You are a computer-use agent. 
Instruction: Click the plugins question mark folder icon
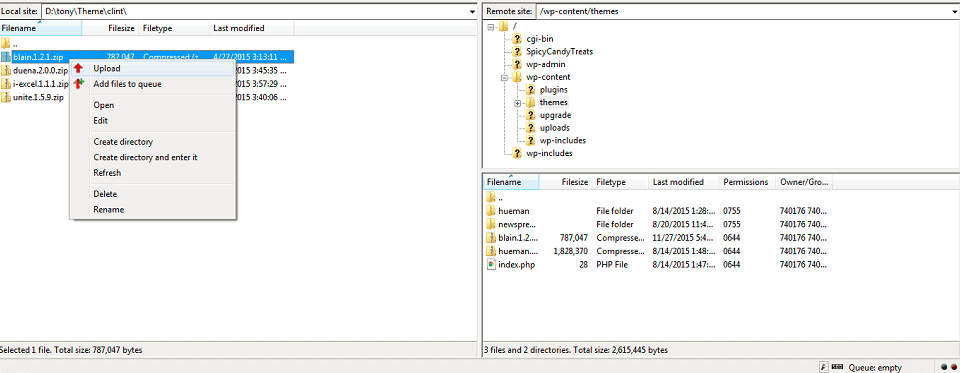point(530,90)
